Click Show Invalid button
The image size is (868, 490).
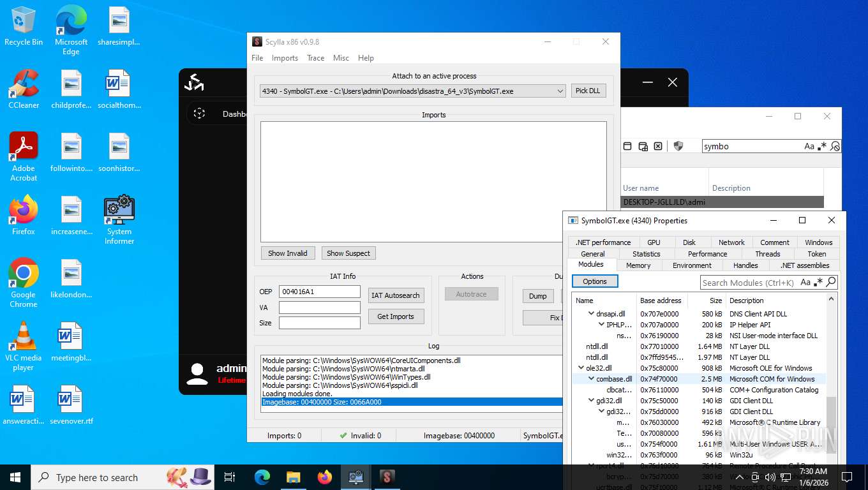[x=288, y=253]
